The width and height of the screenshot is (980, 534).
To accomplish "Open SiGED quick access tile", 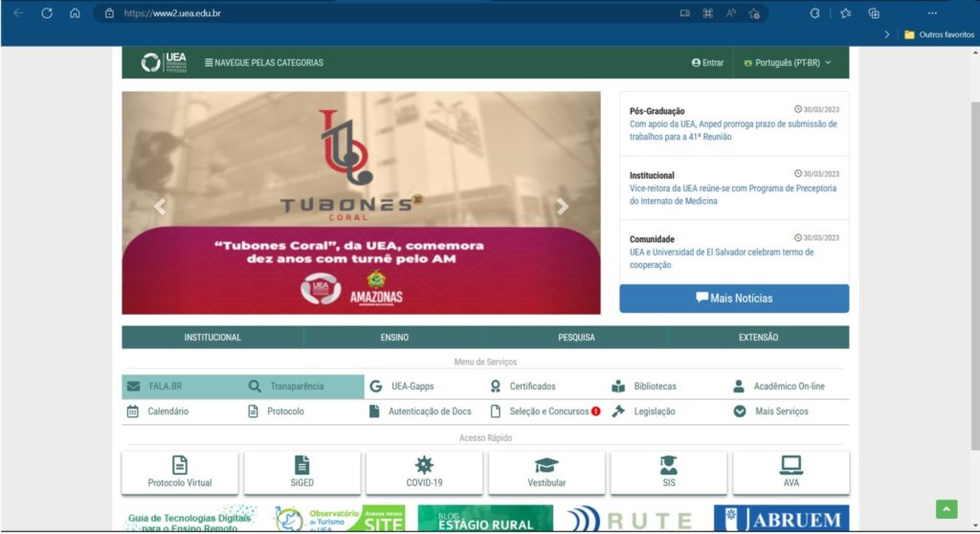I will point(301,473).
